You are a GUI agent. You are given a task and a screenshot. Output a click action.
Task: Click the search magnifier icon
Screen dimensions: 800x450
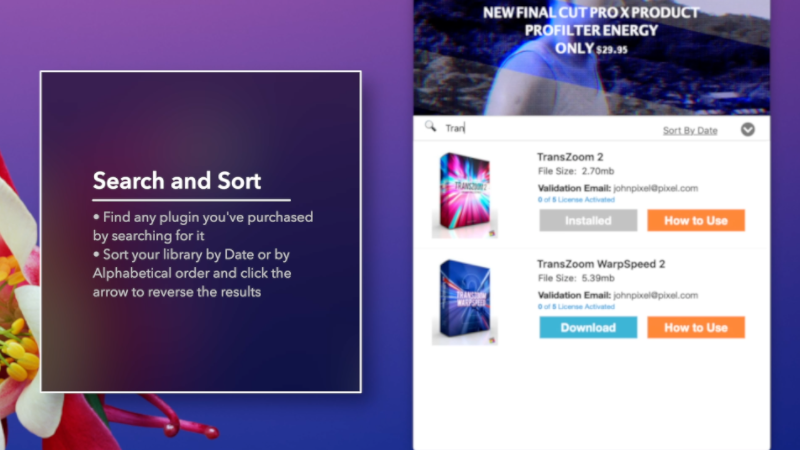click(431, 127)
